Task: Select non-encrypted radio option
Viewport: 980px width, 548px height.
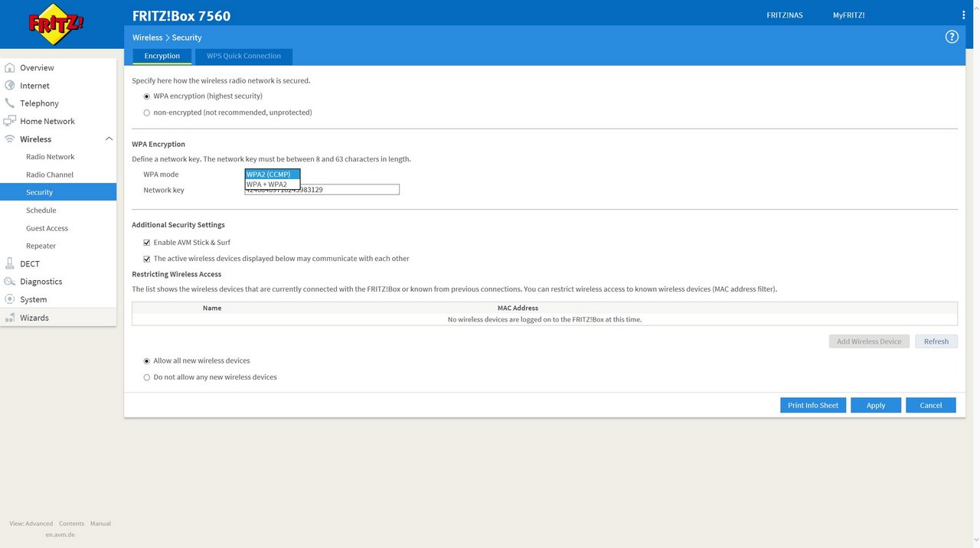Action: coord(147,113)
